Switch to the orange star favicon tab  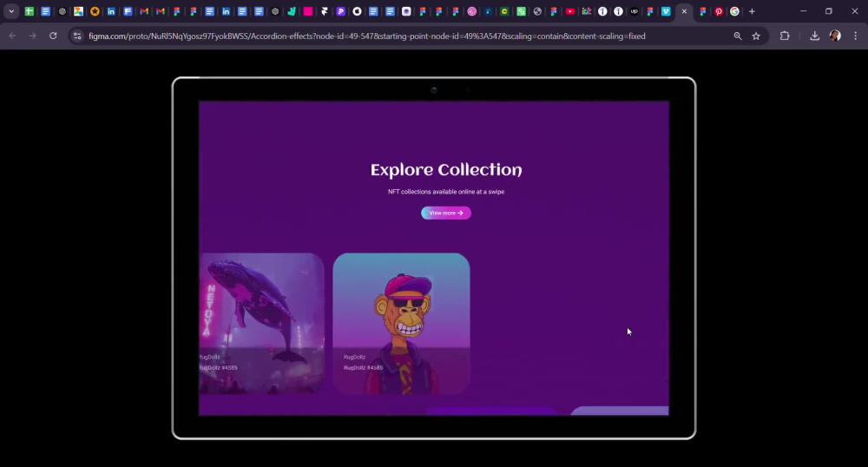click(95, 11)
